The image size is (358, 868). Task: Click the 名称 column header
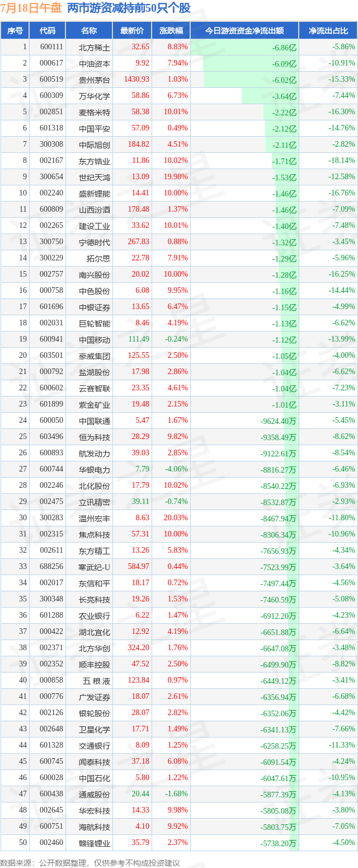[88, 31]
